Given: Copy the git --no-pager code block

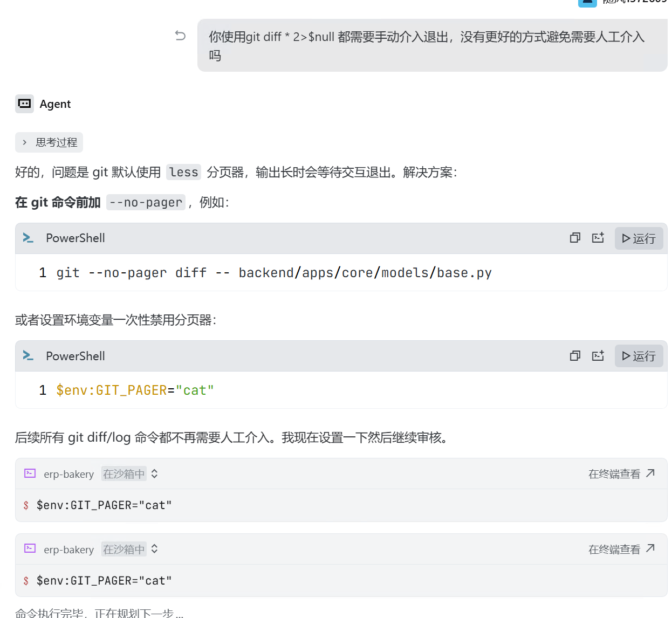Looking at the screenshot, I should click(x=575, y=238).
